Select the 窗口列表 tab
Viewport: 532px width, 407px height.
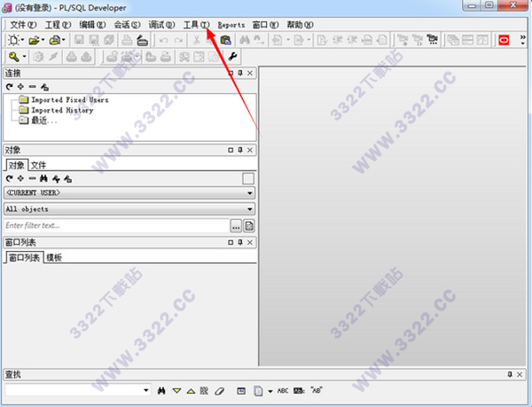coord(24,258)
